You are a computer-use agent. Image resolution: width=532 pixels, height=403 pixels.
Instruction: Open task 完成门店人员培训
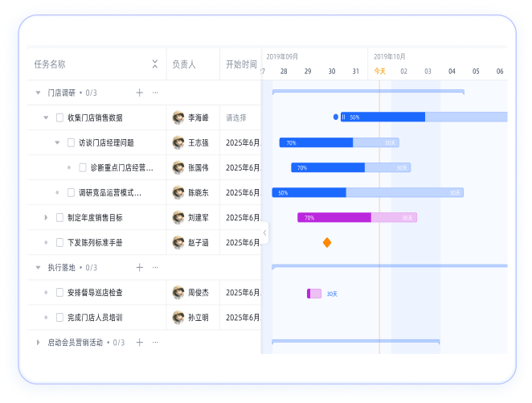coord(95,318)
